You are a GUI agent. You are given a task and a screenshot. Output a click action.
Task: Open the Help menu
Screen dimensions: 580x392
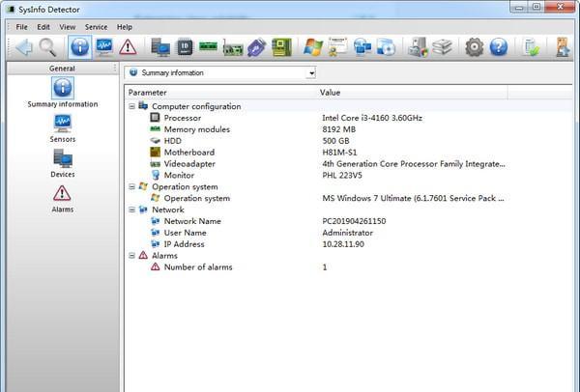point(125,27)
